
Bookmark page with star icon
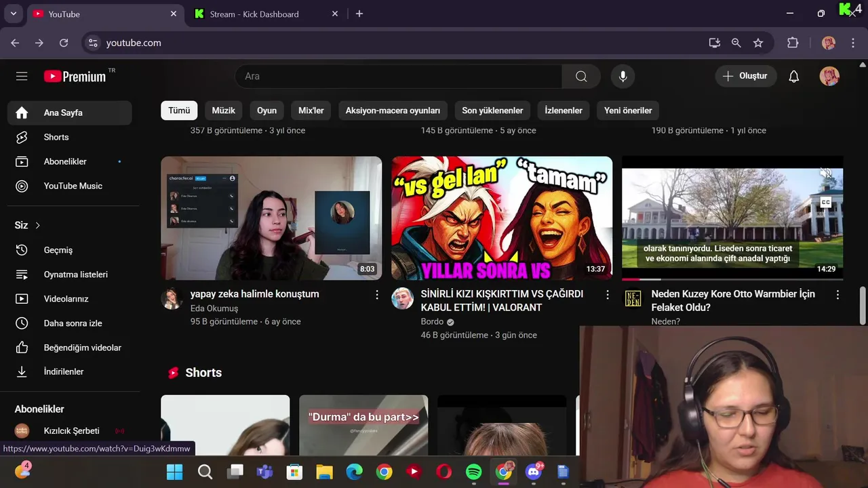tap(758, 43)
